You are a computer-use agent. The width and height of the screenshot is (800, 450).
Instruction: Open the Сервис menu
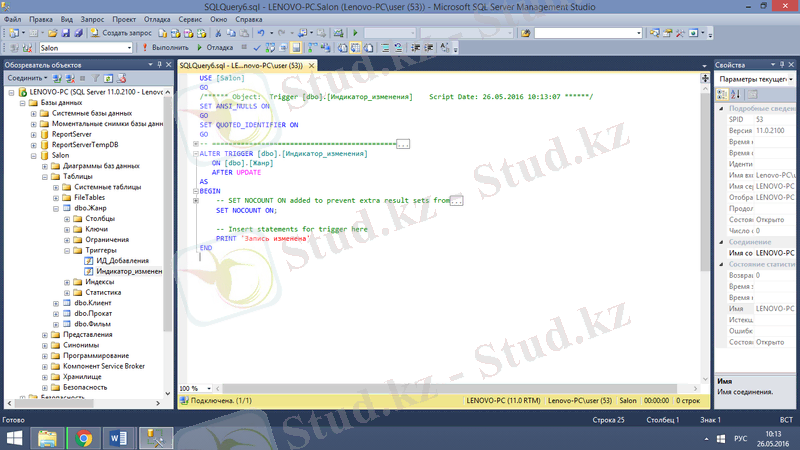coord(190,19)
